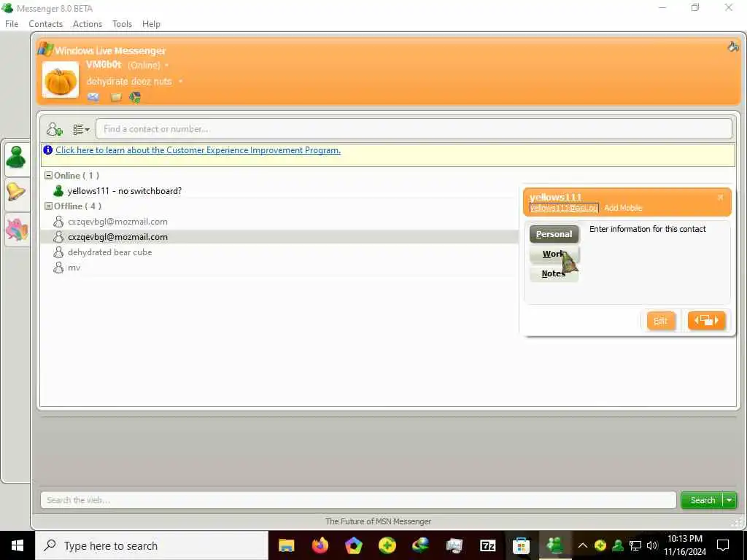
Task: Open the 7-Zip taskbar icon
Action: (x=487, y=545)
